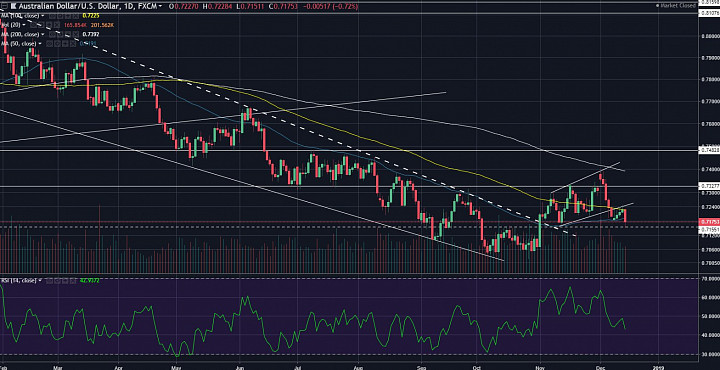Viewport: 720px width, 370px height.
Task: Toggle visibility eye of MA (200, close)
Action: pos(52,34)
